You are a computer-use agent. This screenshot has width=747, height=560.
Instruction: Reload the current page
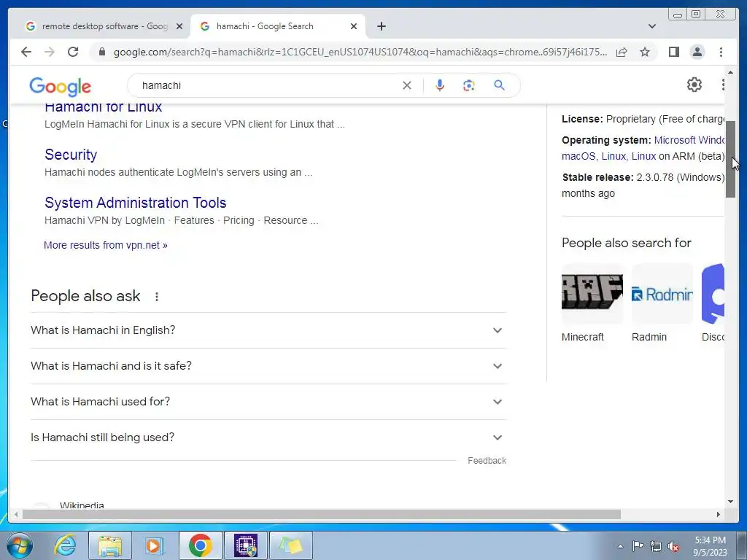point(73,52)
